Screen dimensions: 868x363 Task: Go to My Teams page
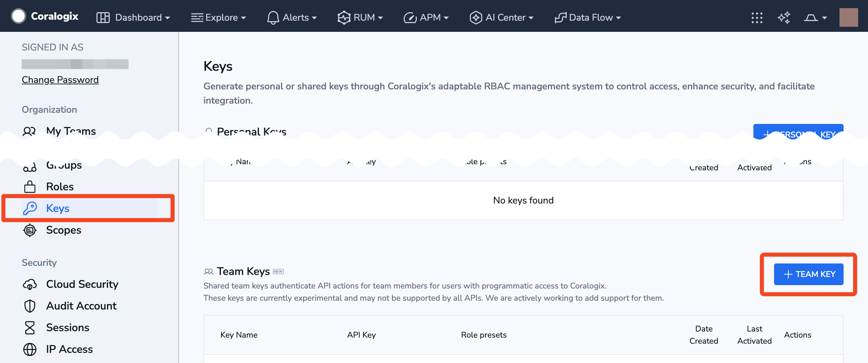click(71, 131)
